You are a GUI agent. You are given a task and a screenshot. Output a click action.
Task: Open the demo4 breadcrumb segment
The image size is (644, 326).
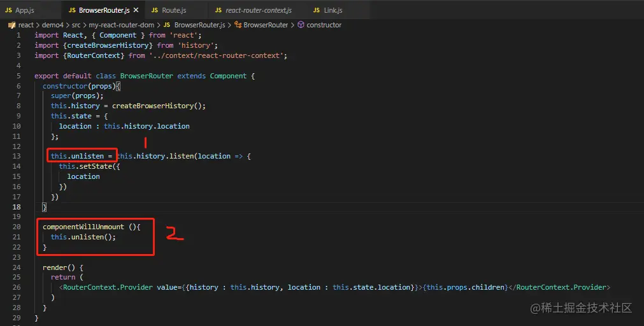point(53,25)
